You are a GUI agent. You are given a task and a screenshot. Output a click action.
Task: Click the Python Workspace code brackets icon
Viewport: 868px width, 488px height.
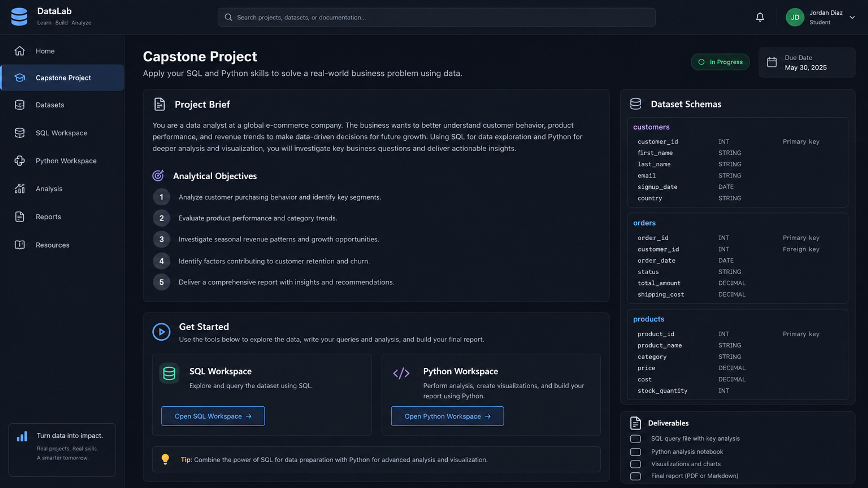click(401, 373)
